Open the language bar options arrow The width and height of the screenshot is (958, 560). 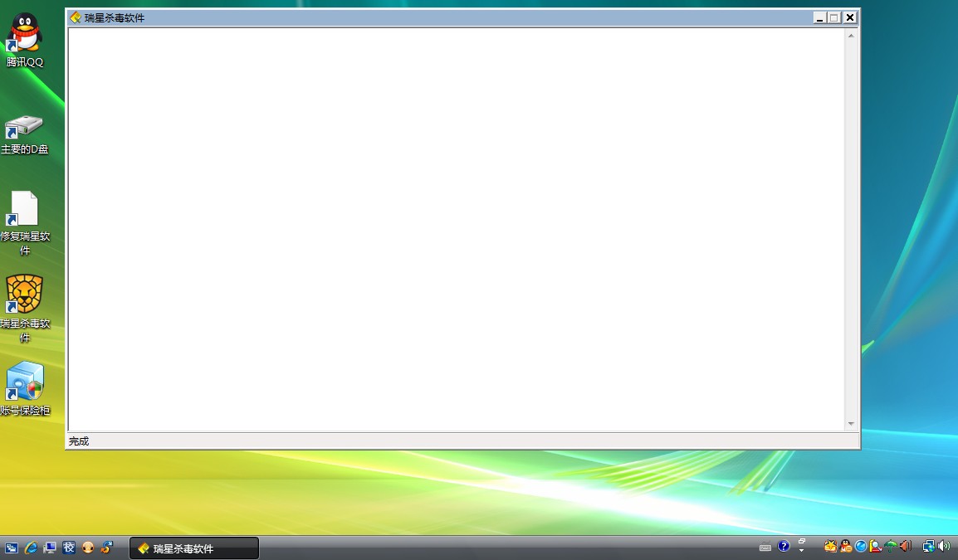(x=802, y=550)
